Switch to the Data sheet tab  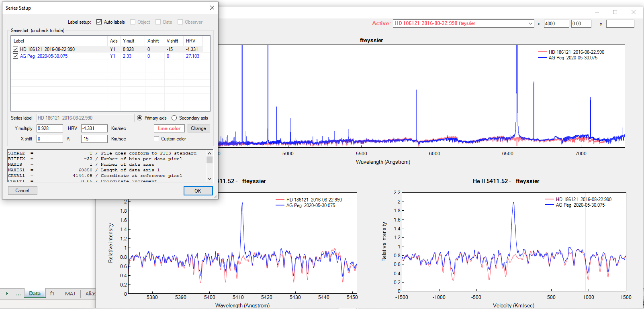click(x=35, y=294)
